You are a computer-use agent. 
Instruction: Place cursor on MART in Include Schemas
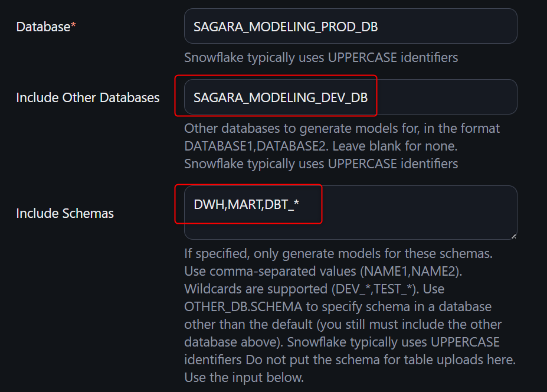click(x=243, y=205)
